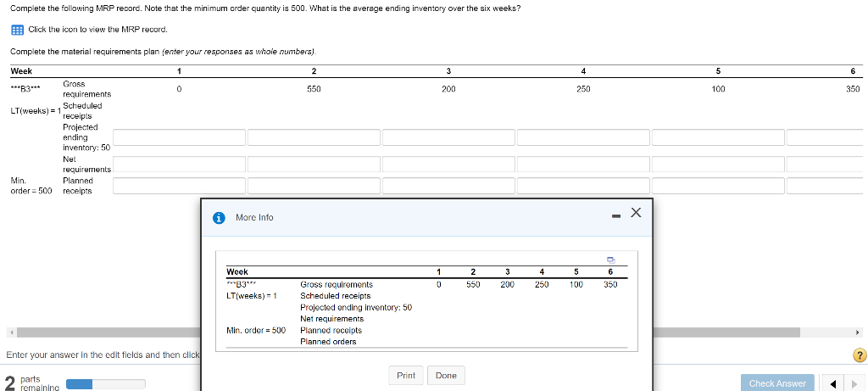Click 'Planned orders' row label in dialog
This screenshot has width=868, height=391.
[x=328, y=342]
